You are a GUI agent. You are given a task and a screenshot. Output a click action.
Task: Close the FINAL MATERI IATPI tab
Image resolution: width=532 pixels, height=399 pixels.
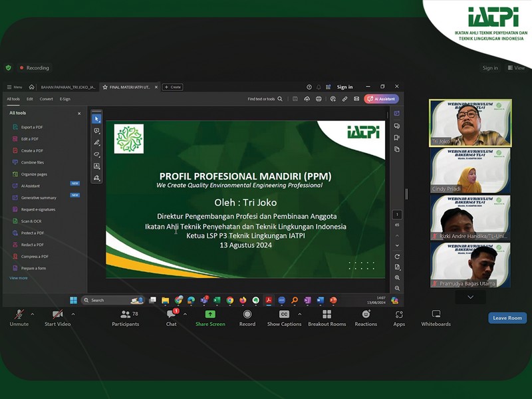pos(156,87)
